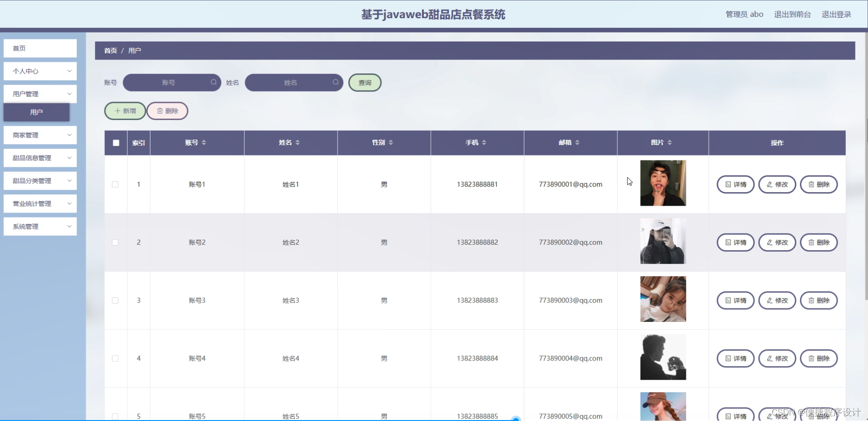Click 修改 for 账号1 row

777,184
